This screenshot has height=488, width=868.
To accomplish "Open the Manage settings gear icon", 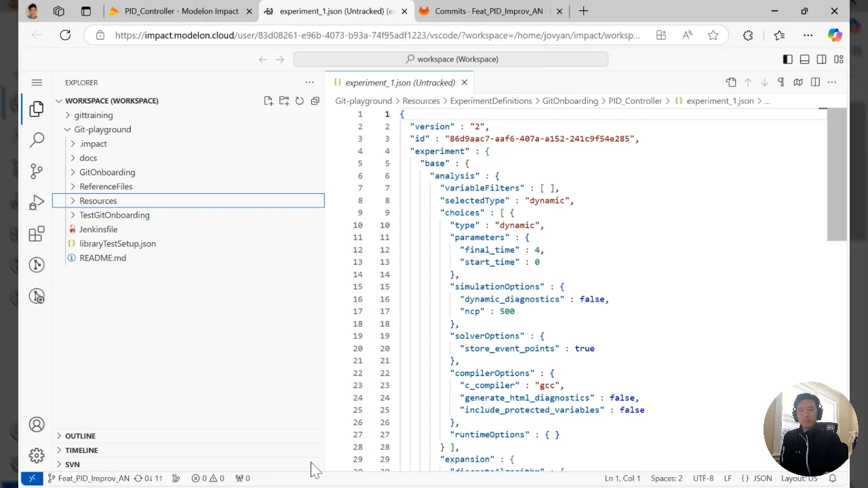I will (37, 455).
